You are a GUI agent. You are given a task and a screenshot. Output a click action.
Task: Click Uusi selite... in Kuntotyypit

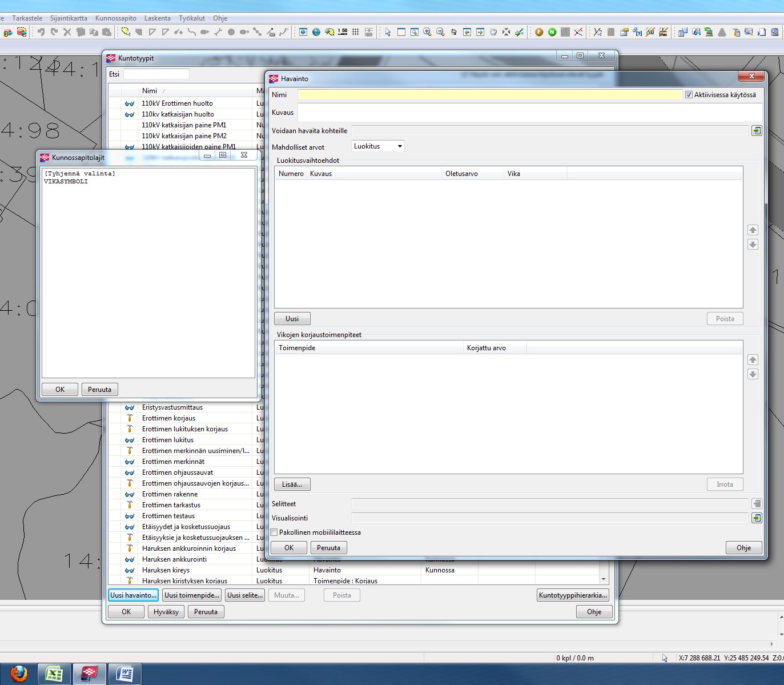pos(245,595)
